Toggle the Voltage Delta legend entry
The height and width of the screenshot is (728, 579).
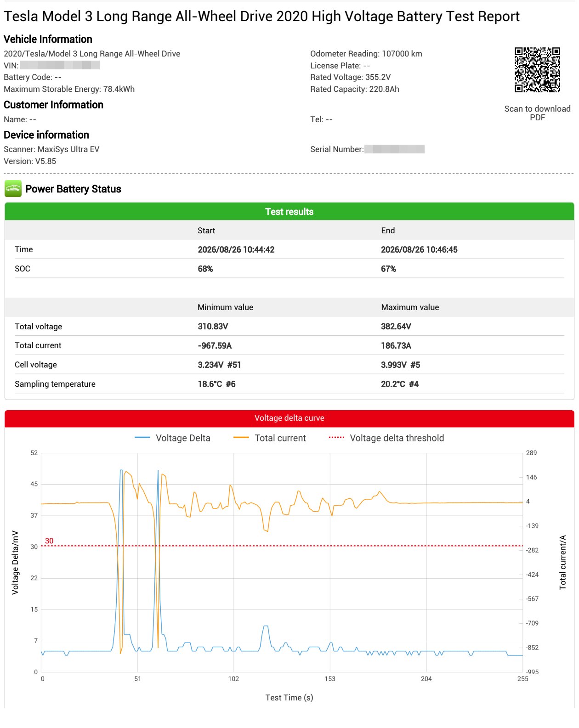point(172,438)
